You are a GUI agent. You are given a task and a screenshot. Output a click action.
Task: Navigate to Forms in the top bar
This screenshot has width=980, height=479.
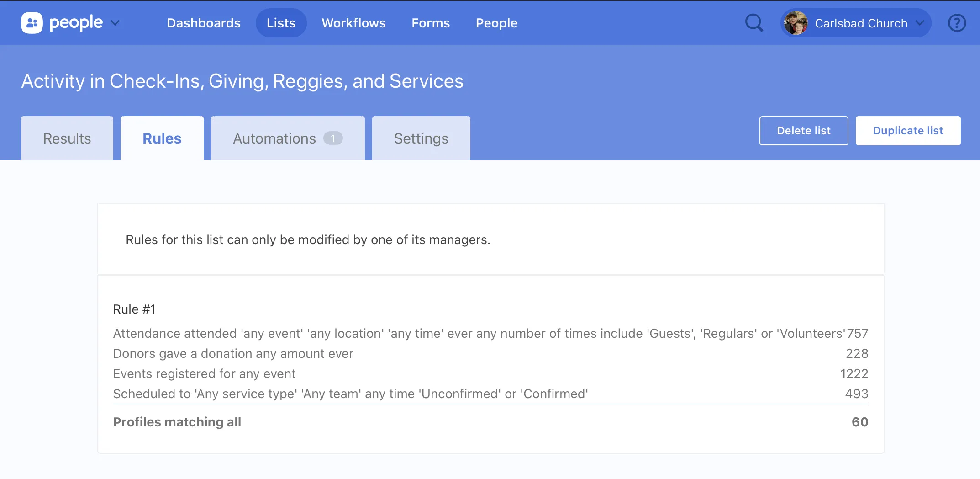431,23
